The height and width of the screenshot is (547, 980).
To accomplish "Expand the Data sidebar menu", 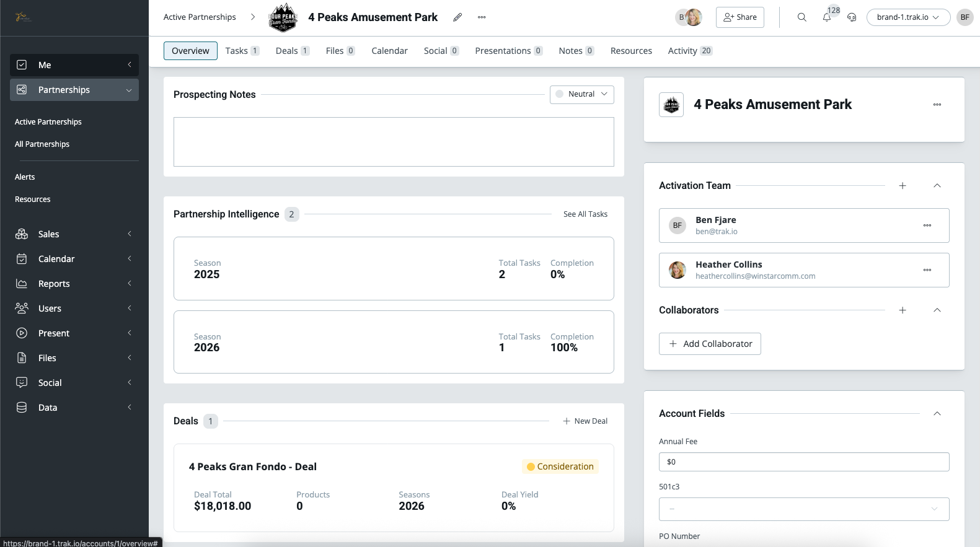I will (74, 408).
